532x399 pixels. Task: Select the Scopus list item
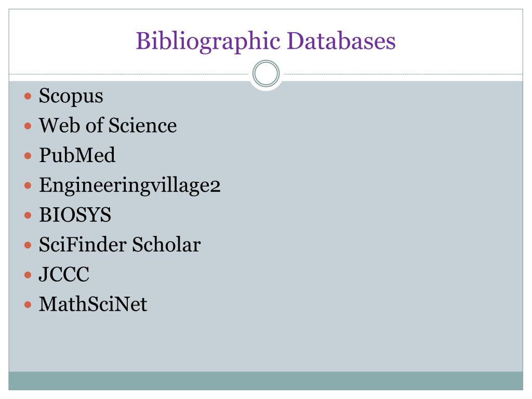[71, 96]
